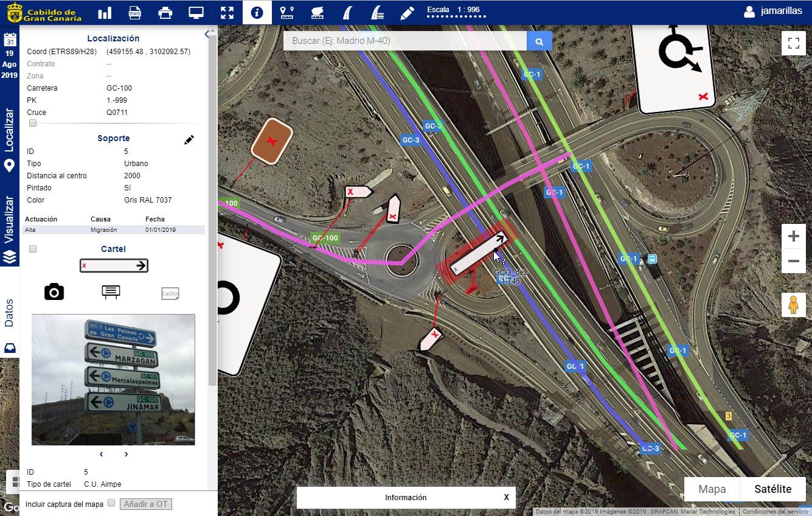812x516 pixels.
Task: Zoom in on the map
Action: pyautogui.click(x=793, y=236)
